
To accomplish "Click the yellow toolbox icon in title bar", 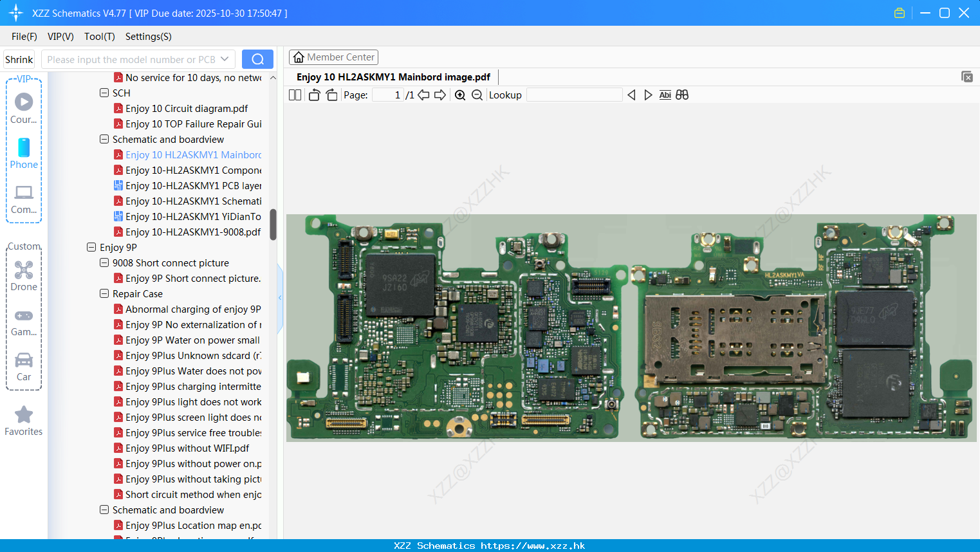I will tap(900, 13).
